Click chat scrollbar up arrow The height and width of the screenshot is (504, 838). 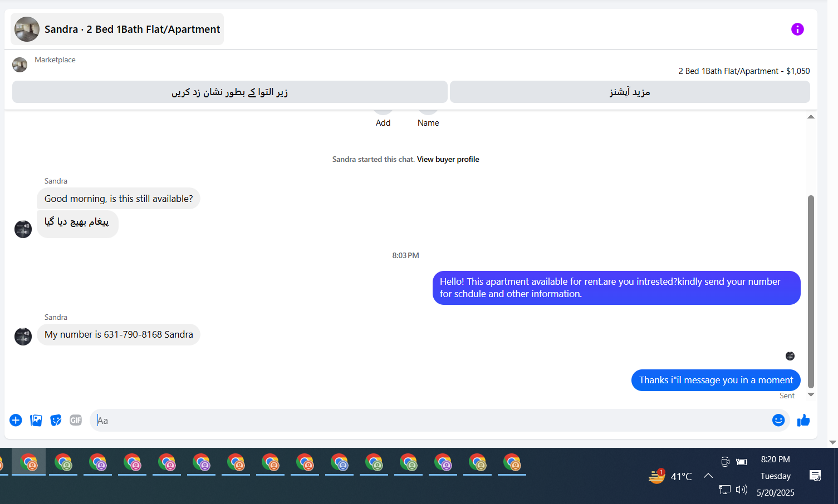coord(811,117)
